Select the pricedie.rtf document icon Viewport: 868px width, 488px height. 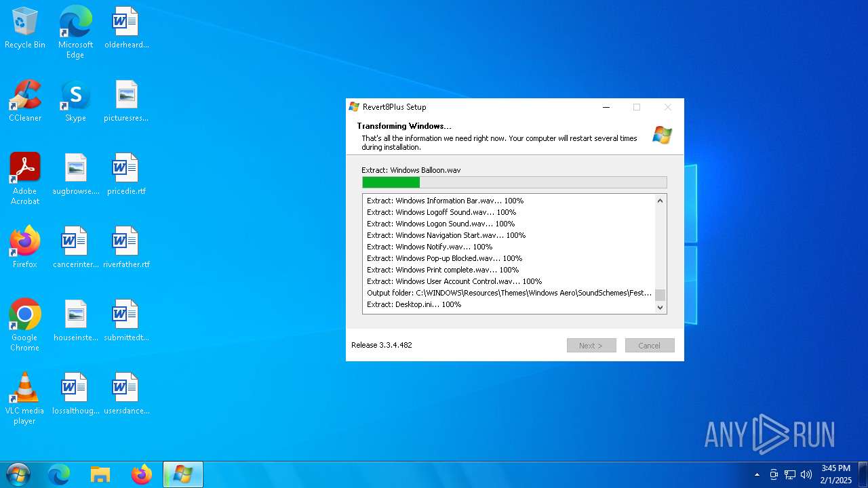(x=126, y=175)
